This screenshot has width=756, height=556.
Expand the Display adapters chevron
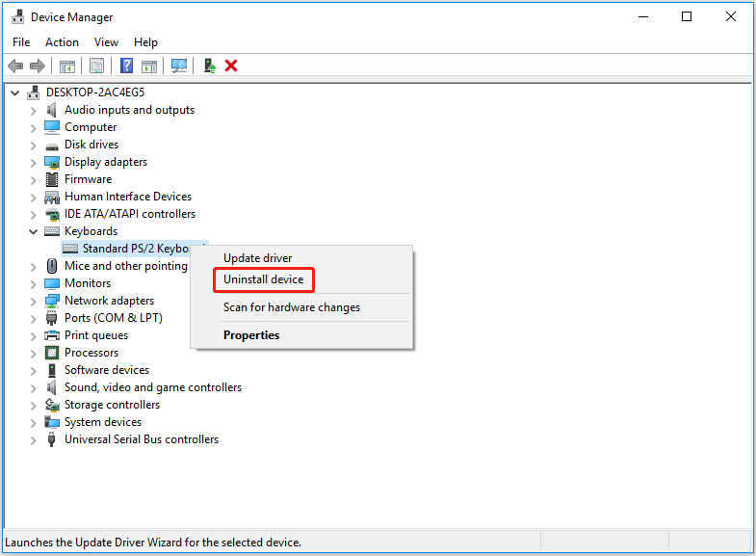click(x=34, y=163)
